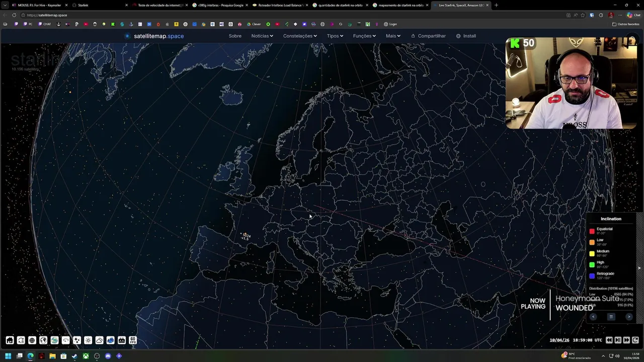
Task: Open the Outros favoritos folder
Action: tap(625, 24)
